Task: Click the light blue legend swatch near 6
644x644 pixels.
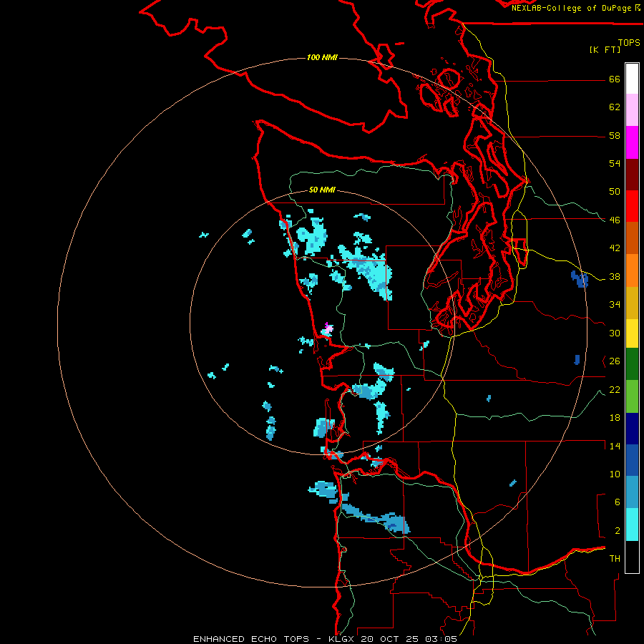Action: [x=632, y=492]
